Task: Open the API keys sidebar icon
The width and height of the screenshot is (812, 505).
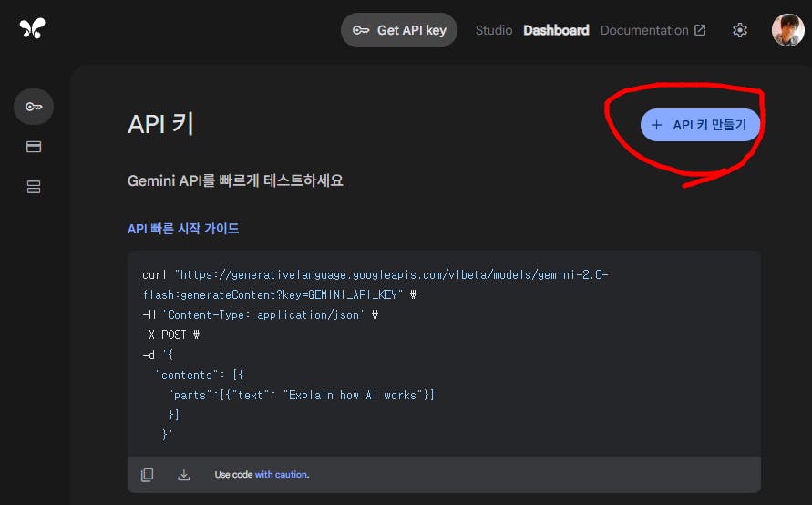Action: [34, 107]
